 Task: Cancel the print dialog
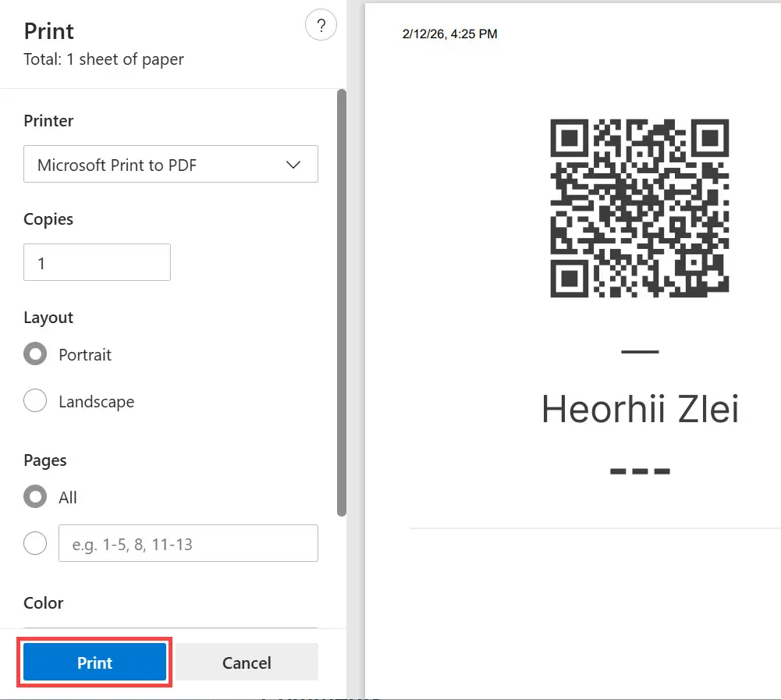click(x=247, y=663)
